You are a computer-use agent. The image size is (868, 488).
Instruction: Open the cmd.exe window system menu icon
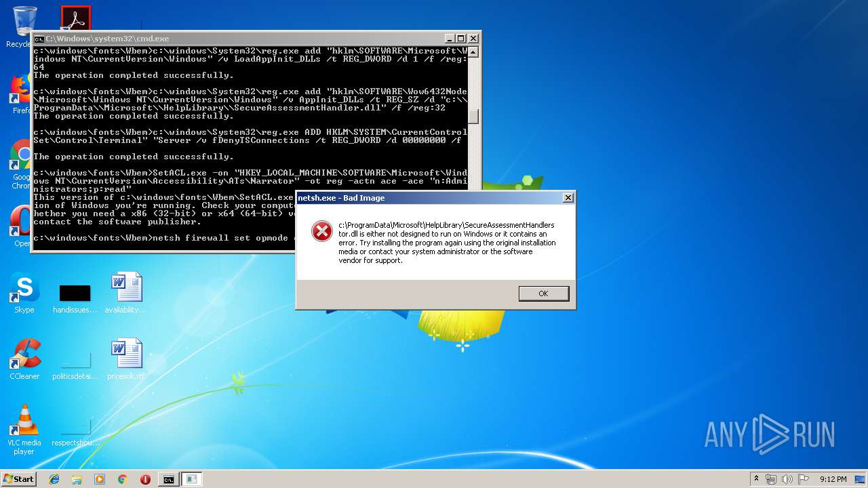coord(39,39)
